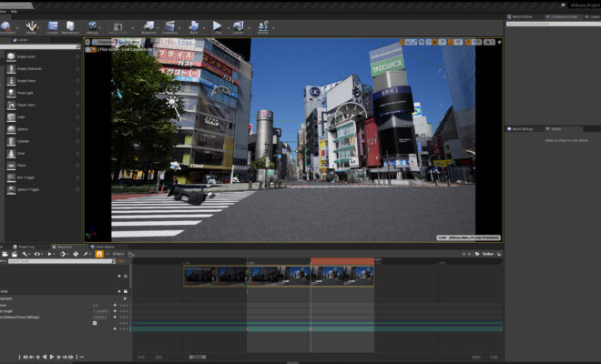The image size is (601, 364).
Task: Switch to the Sequencer tab
Action: pyautogui.click(x=64, y=248)
